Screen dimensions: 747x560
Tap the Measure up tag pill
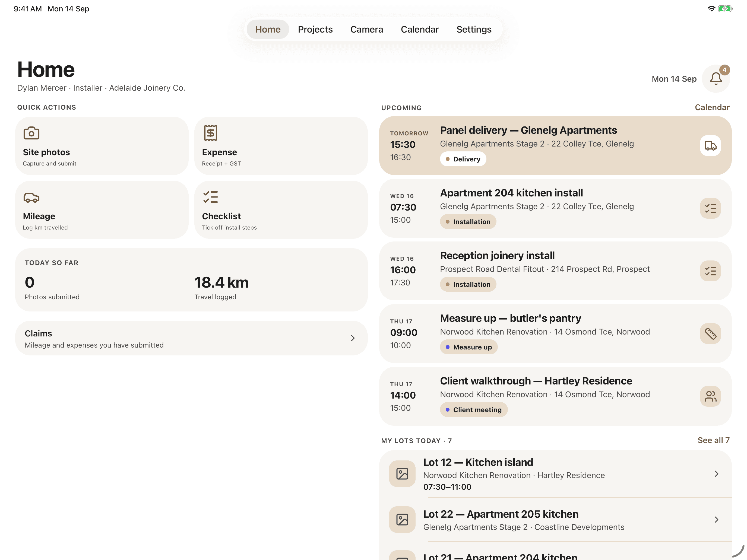[x=469, y=347]
